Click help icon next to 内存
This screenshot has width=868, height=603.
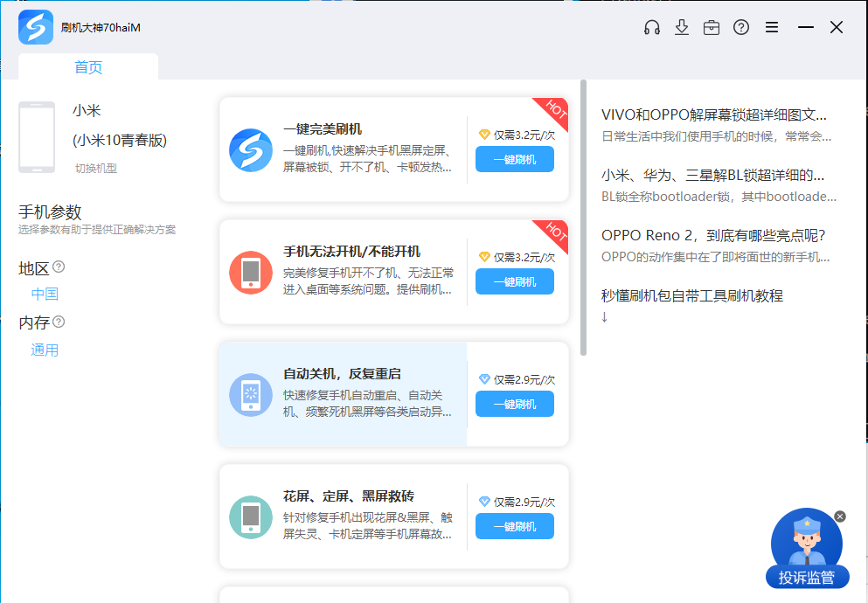click(59, 322)
